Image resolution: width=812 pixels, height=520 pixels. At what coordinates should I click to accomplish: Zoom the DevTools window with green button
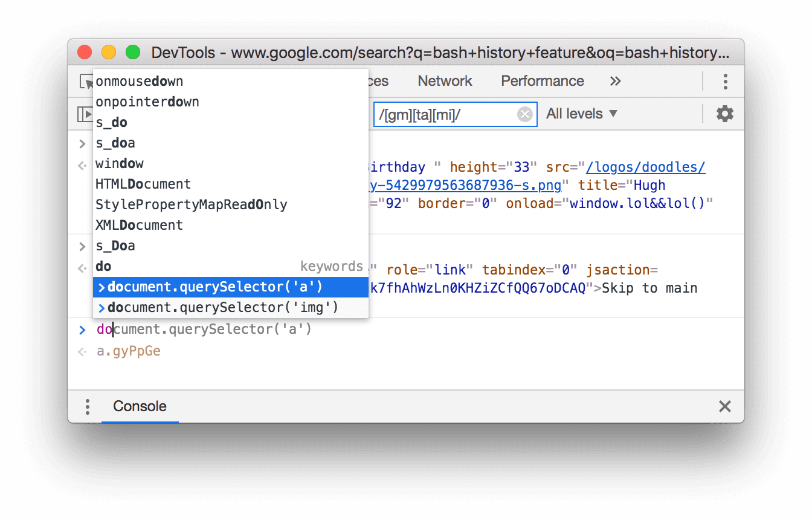[132, 53]
